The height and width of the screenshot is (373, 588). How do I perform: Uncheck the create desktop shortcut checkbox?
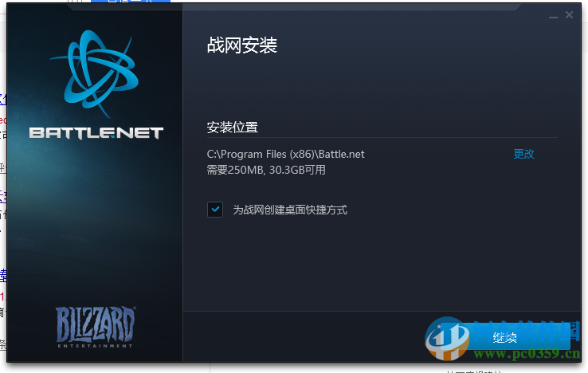(x=215, y=210)
